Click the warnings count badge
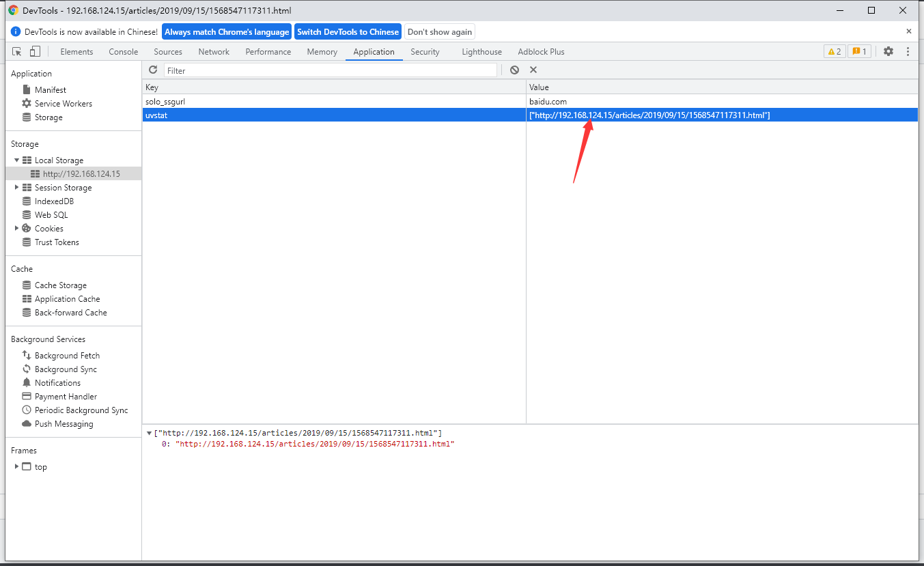 tap(834, 52)
